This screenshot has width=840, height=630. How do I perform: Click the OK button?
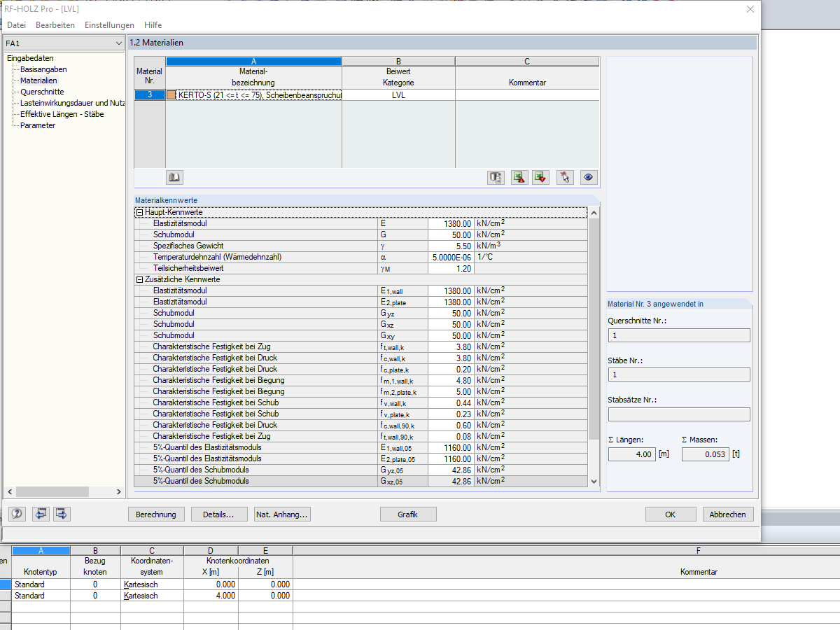pos(671,514)
